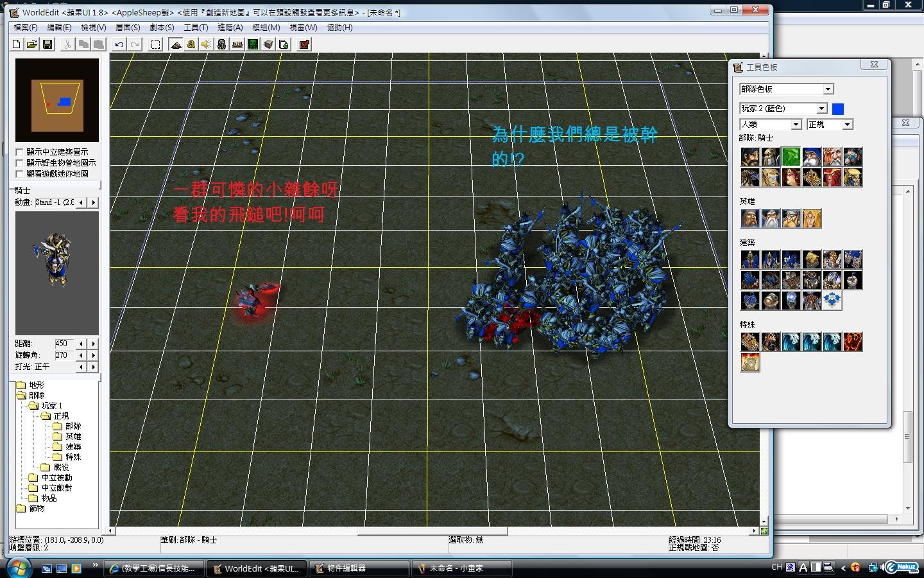Viewport: 924px width, 578px height.
Task: Open the 編輯(E) menu
Action: pos(59,28)
